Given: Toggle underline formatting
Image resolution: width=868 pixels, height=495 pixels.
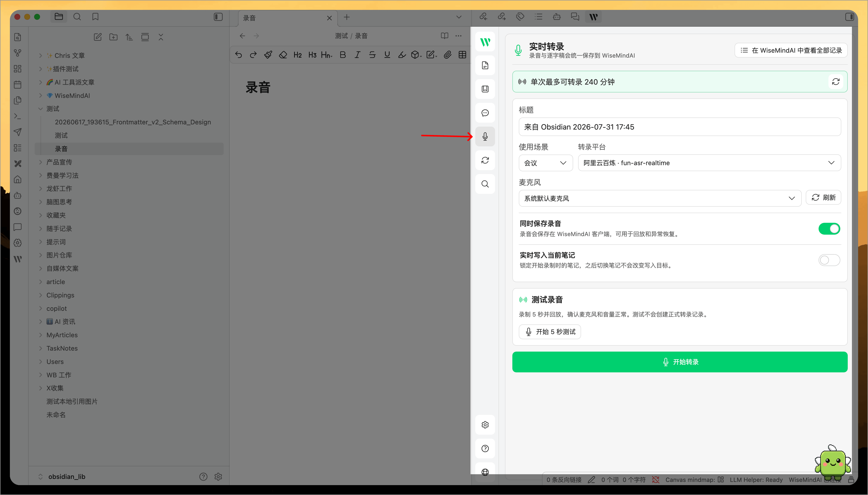Looking at the screenshot, I should click(387, 55).
